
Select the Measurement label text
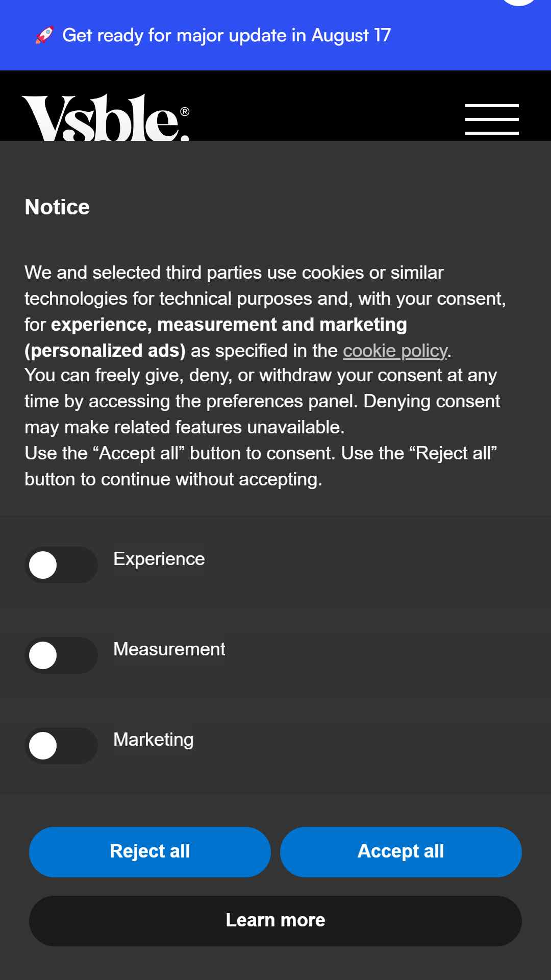point(169,649)
